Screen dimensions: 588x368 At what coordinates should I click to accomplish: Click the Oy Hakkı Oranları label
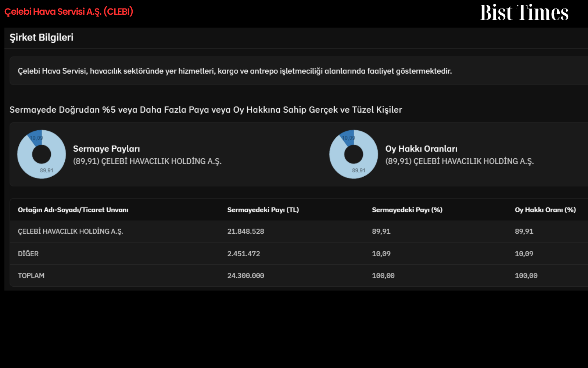[421, 149]
